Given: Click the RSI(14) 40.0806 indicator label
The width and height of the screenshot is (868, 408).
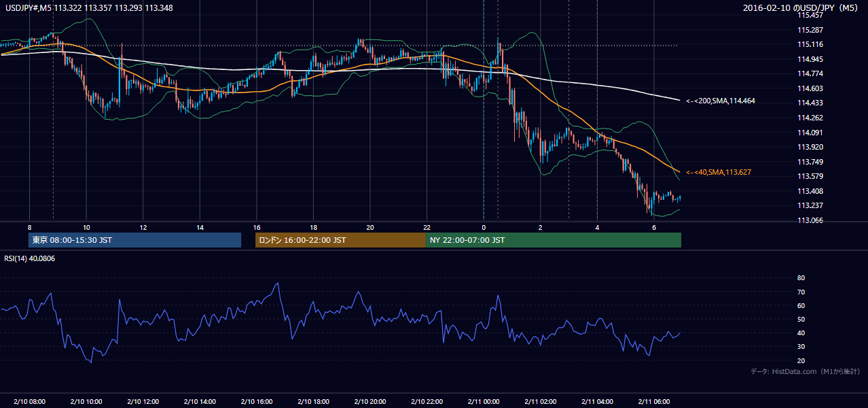Looking at the screenshot, I should [x=31, y=258].
